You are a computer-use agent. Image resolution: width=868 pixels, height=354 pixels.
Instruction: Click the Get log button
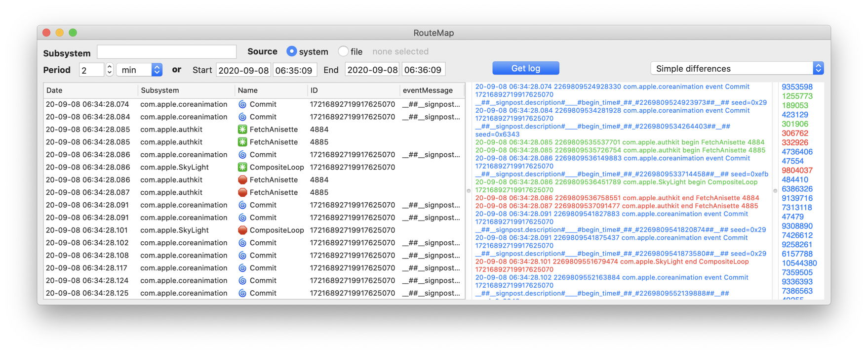(x=525, y=68)
